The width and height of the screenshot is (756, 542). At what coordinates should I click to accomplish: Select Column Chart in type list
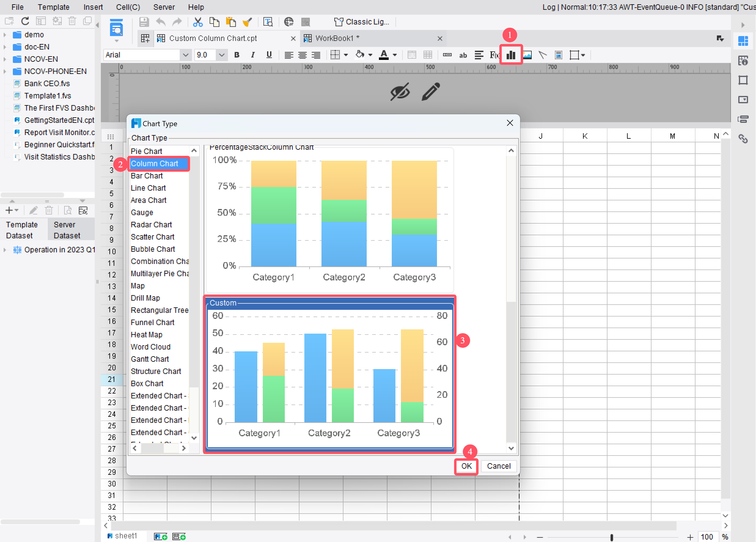click(159, 164)
